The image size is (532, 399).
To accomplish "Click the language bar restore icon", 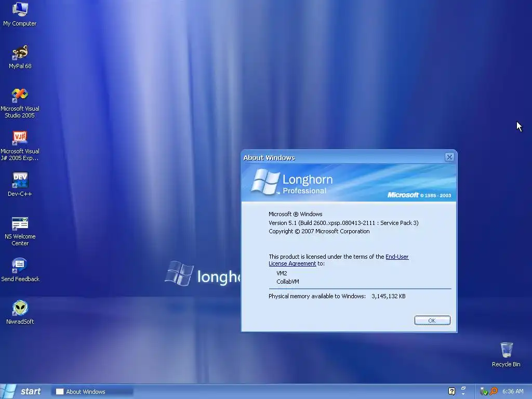I will 463,388.
